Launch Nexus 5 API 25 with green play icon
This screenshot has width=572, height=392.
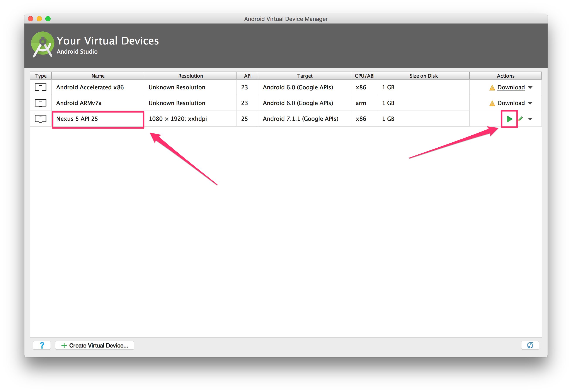click(x=509, y=119)
